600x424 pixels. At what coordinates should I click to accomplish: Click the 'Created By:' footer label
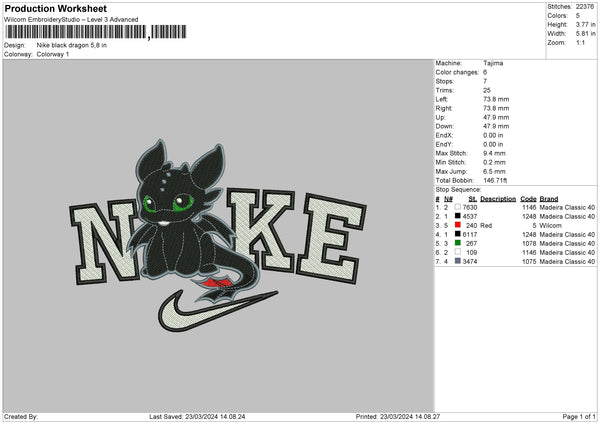point(21,416)
